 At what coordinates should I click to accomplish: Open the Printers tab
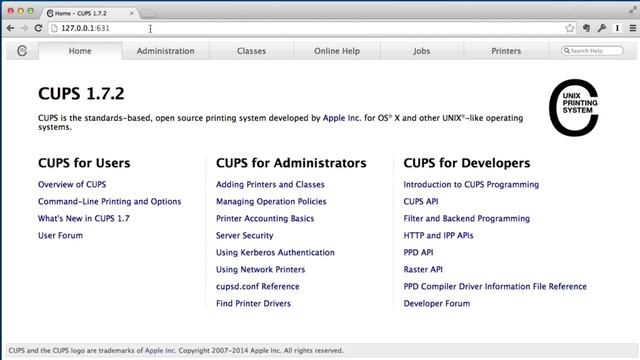506,51
